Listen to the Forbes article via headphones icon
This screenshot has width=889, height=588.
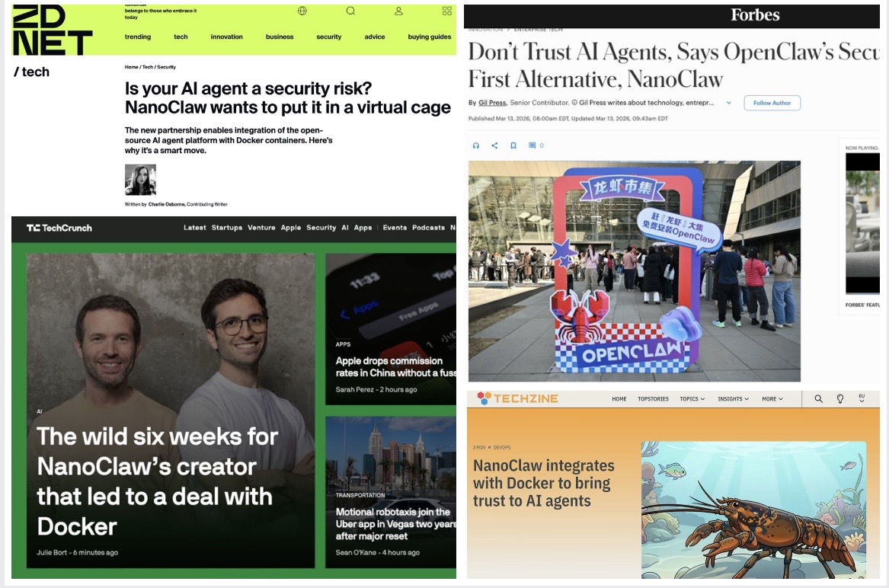click(475, 145)
